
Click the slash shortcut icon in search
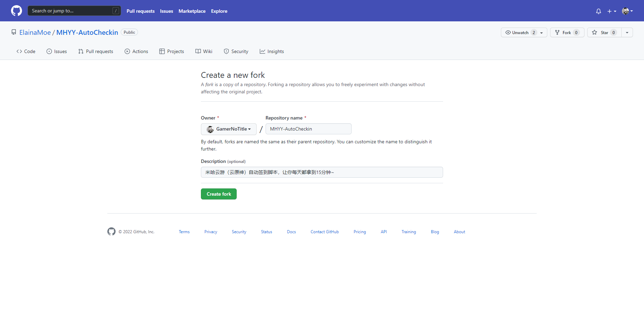(116, 11)
